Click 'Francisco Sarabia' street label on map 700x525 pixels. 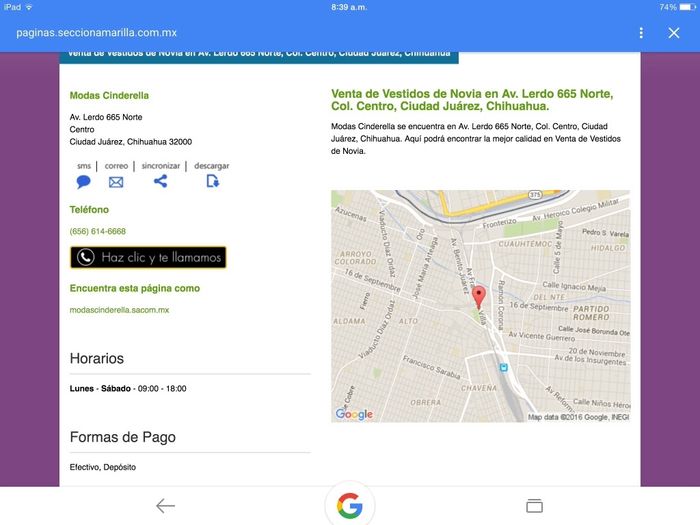[x=431, y=367]
